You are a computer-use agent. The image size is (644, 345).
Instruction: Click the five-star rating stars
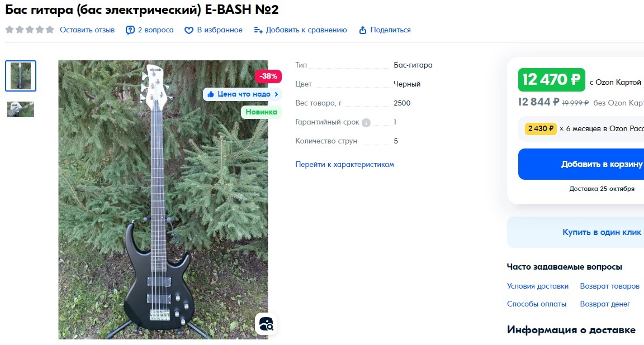30,30
